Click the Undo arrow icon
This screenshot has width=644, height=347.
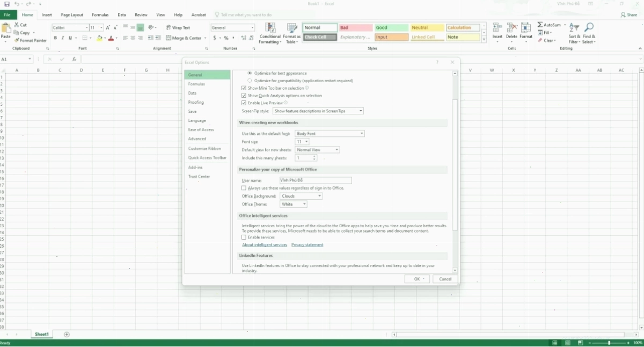coord(17,4)
